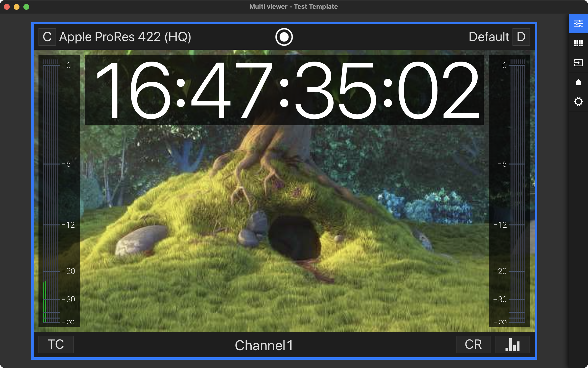
Task: Toggle the TC timecode overlay button
Action: 56,344
